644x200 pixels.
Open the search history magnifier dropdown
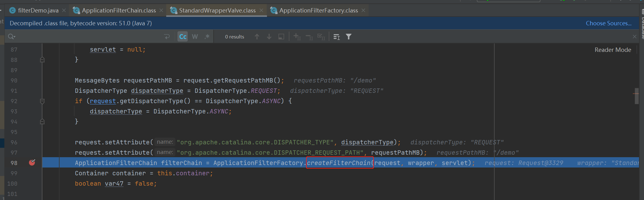tap(12, 37)
